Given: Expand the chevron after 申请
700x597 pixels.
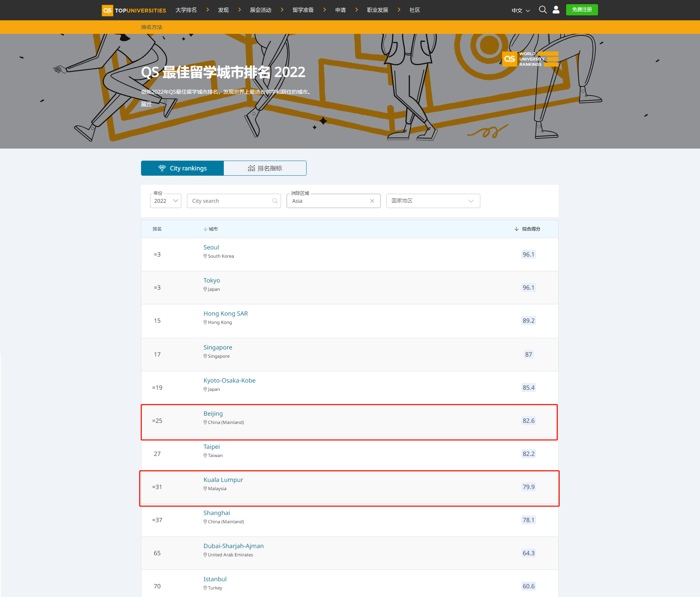Looking at the screenshot, I should tap(357, 10).
